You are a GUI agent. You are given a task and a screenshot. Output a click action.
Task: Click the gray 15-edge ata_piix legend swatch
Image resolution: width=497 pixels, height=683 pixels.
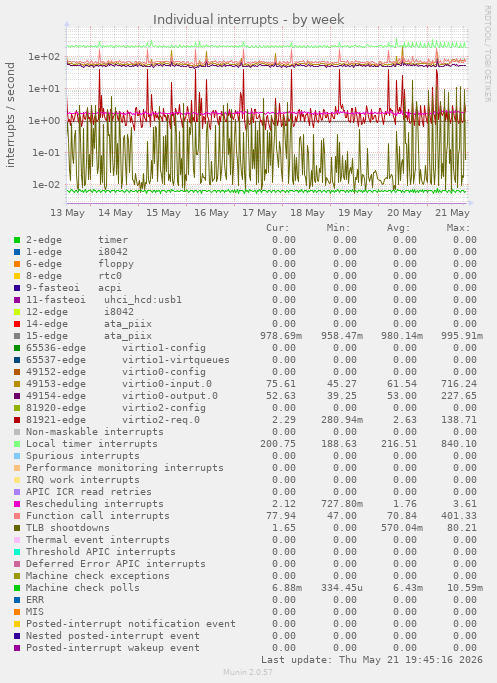(x=17, y=336)
